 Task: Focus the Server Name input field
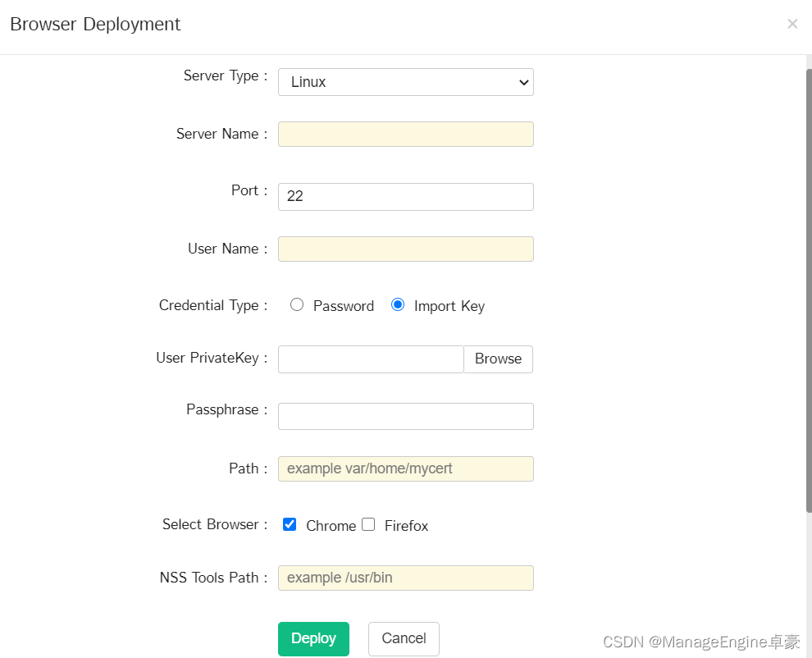click(x=405, y=135)
